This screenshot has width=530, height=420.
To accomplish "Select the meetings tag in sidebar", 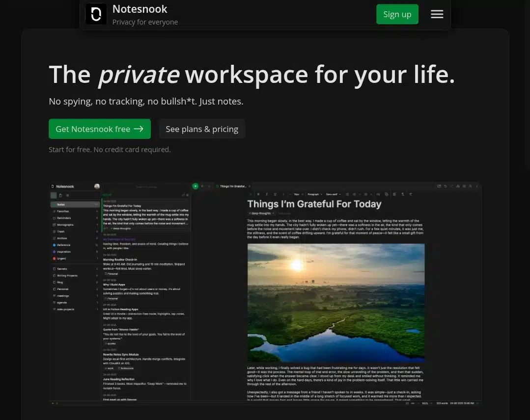I will click(75, 296).
